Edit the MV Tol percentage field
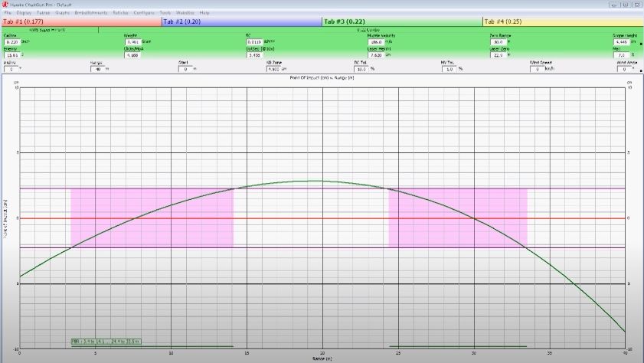Viewport: 644px width, 363px height. pos(449,69)
